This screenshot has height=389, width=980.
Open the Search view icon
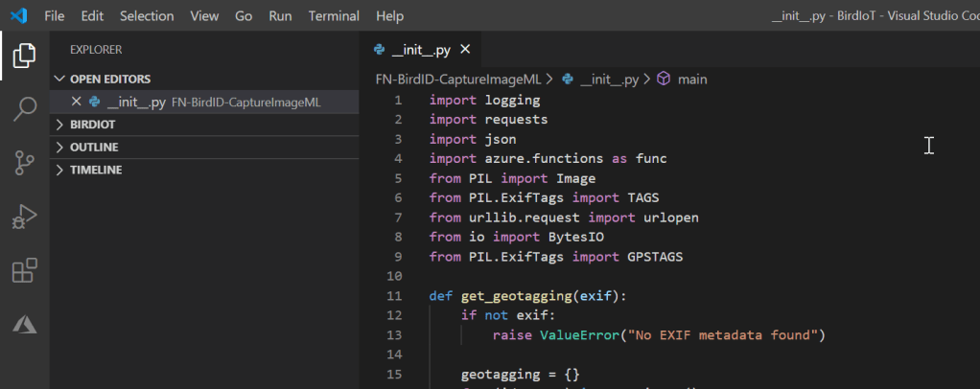[x=24, y=109]
